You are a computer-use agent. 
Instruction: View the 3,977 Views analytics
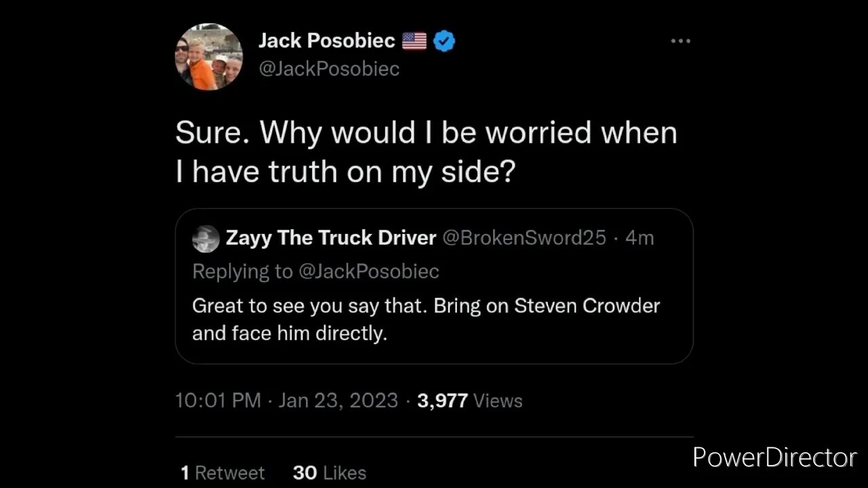tap(469, 401)
